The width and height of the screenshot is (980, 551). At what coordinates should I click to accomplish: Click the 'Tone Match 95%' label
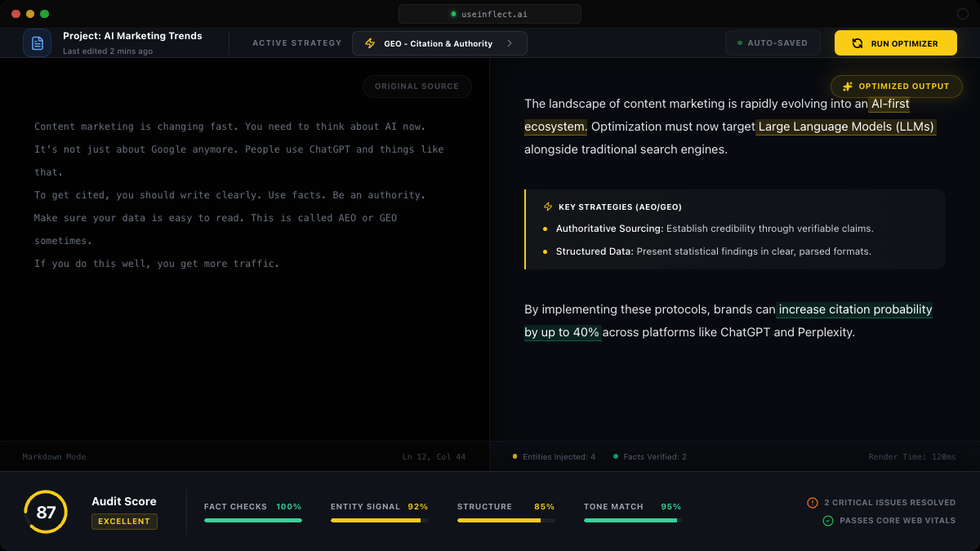[x=633, y=507]
